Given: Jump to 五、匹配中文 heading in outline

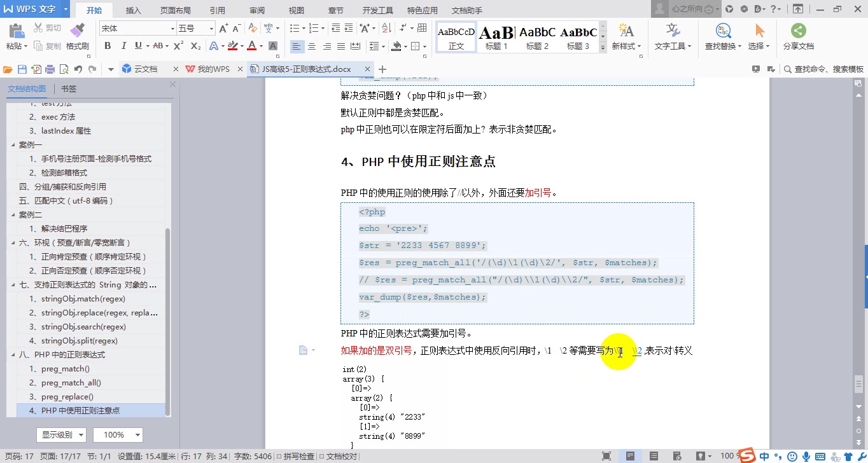Looking at the screenshot, I should 66,201.
